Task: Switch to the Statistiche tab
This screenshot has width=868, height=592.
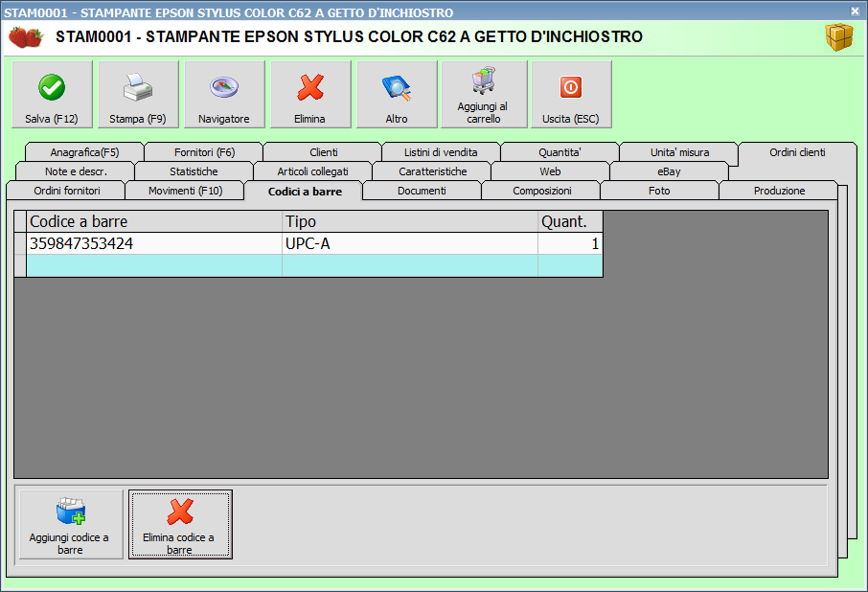Action: point(194,171)
